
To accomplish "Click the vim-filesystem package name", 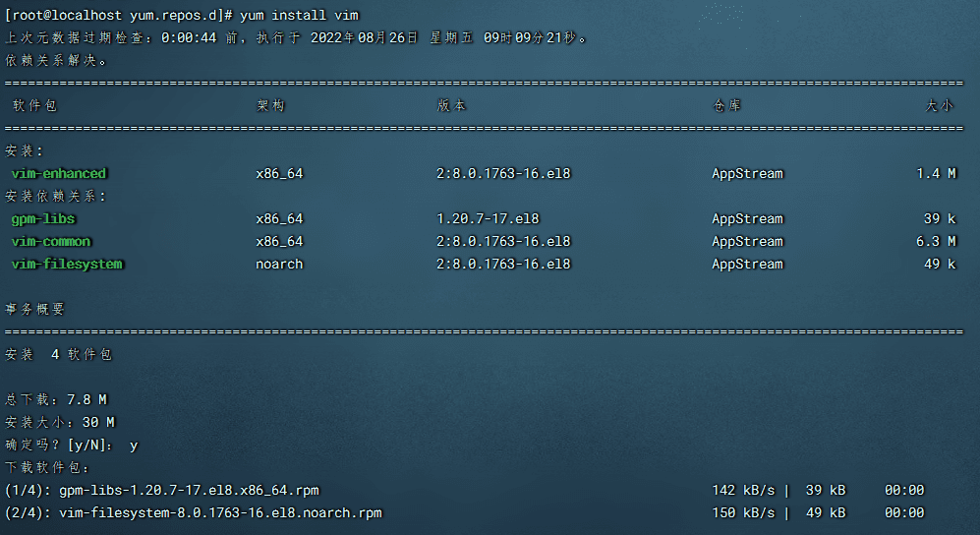I will (x=67, y=265).
